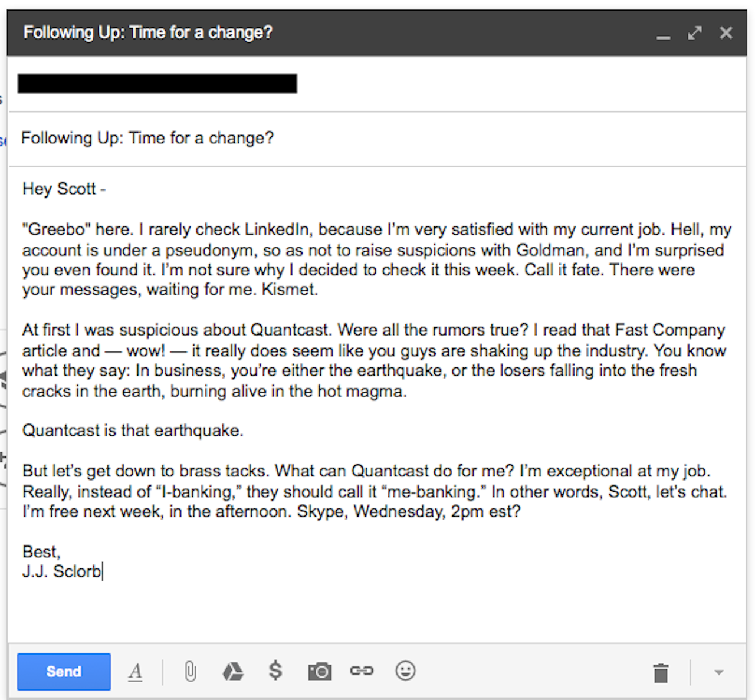Place cursor on the "Hey Scott -" greeting
Viewport: 755px width, 700px height.
click(x=64, y=189)
